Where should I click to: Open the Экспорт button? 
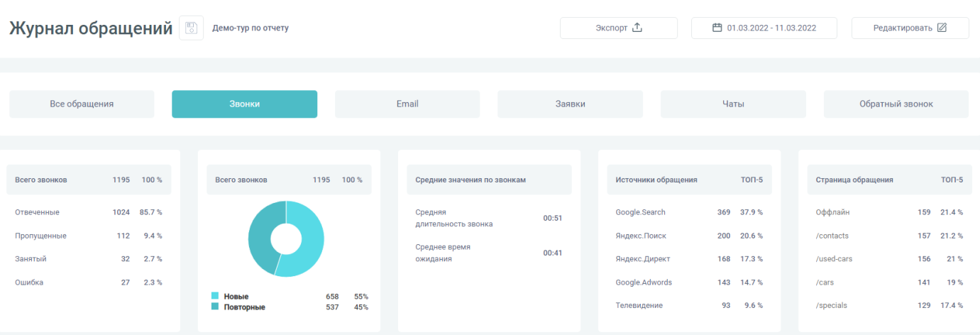[x=619, y=28]
